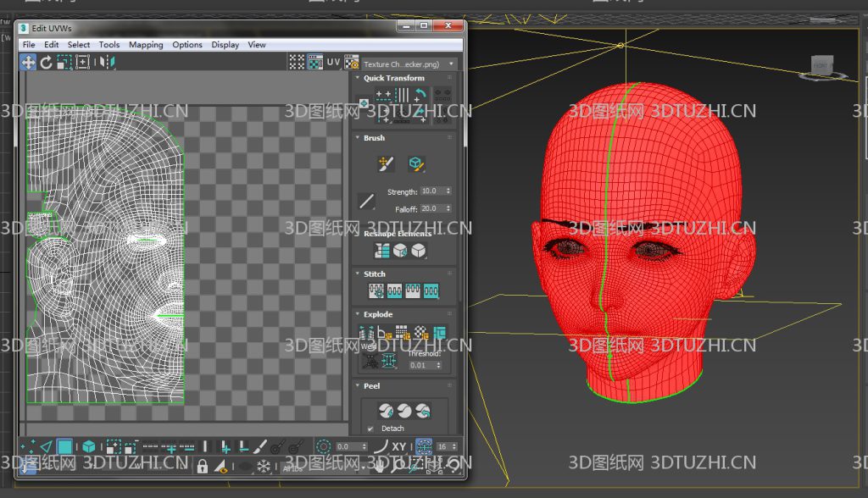Click the XY axis constraint button

pyautogui.click(x=398, y=446)
